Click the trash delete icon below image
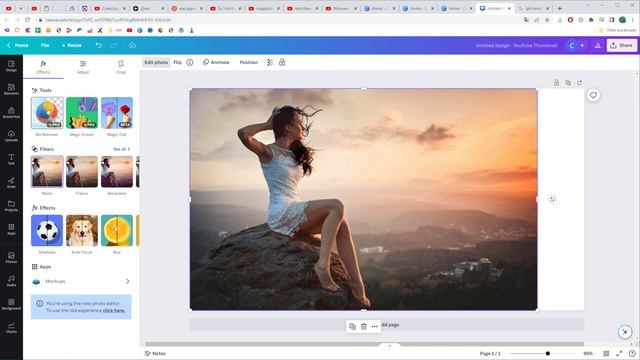Screen dimensions: 640x360 tap(364, 327)
